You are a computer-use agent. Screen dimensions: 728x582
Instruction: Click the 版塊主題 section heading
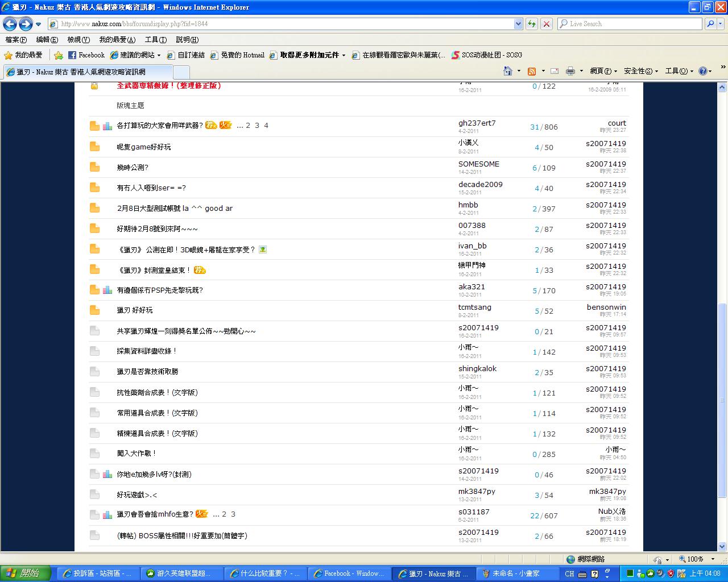(130, 106)
